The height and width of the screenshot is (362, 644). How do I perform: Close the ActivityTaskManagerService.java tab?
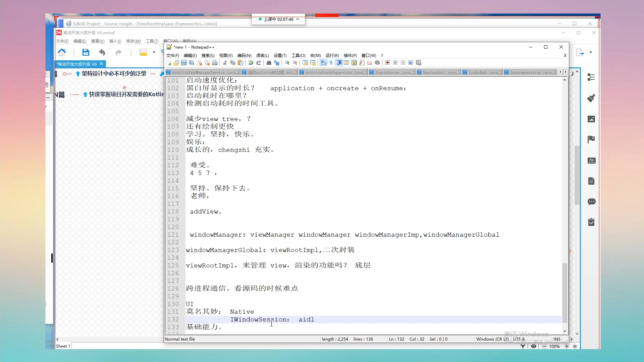[x=237, y=72]
